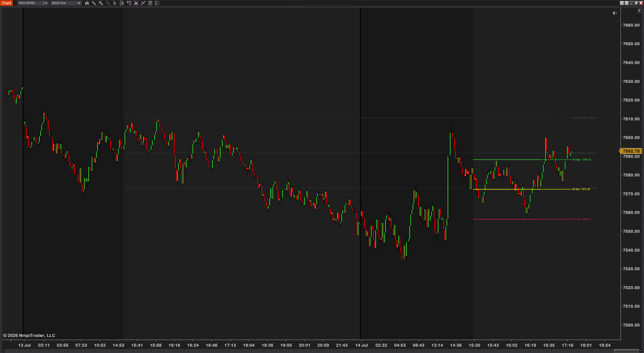
Task: Click the 02:11 time axis label
Action: click(44, 345)
